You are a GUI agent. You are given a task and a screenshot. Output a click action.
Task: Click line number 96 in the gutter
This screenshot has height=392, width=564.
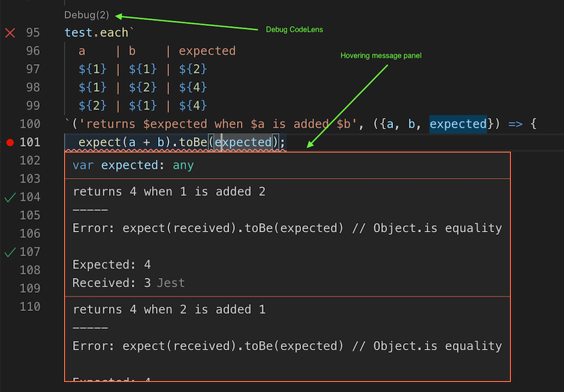33,51
